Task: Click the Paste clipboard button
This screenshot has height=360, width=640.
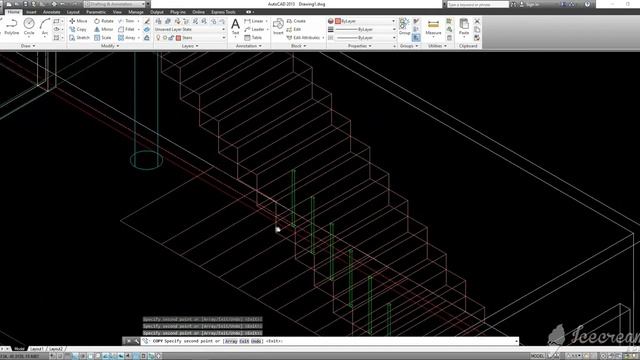Action: pyautogui.click(x=464, y=27)
